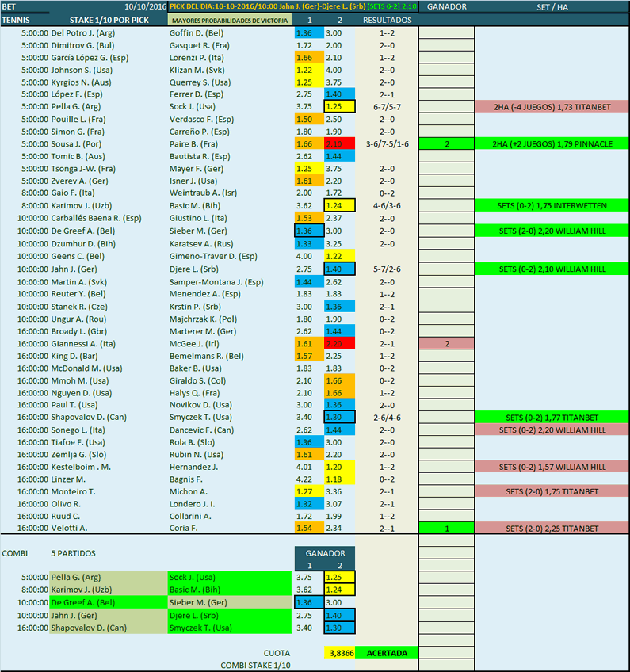This screenshot has height=672, width=630.
Task: Select the 'Verdasco F. (Esp)' cell
Action: click(202, 120)
